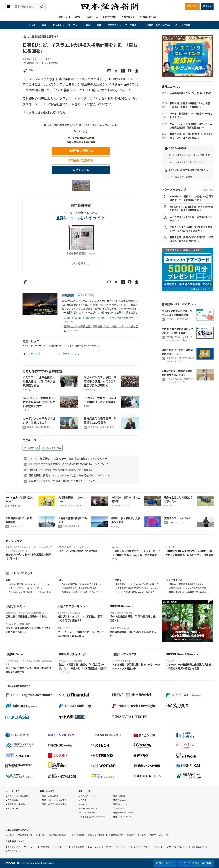Follow 中東情勢 via button under the headline
The image size is (219, 868).
[x=41, y=59]
